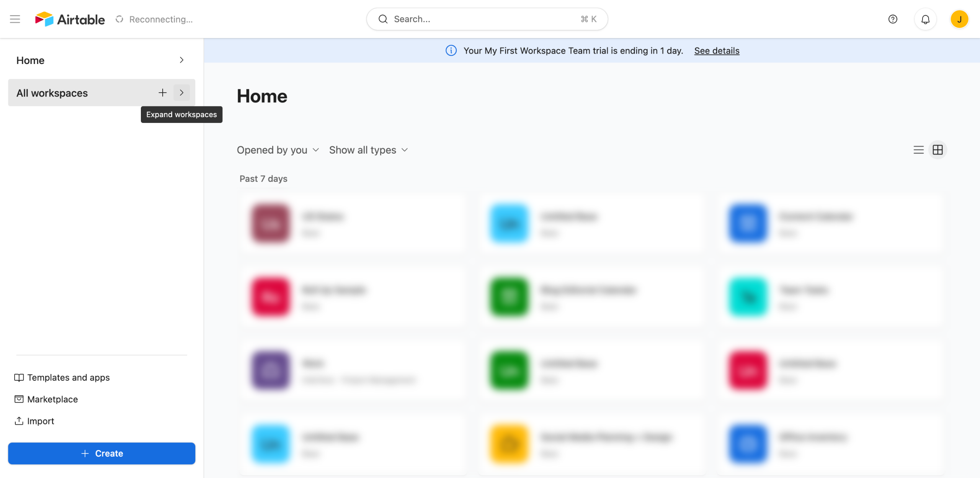Open the notifications bell
This screenshot has width=980, height=478.
click(925, 19)
